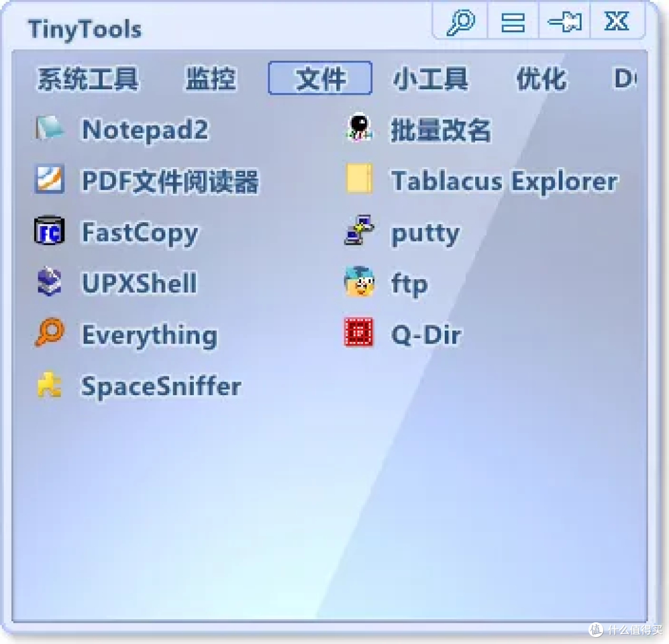The image size is (669, 644).
Task: Open Q-Dir text entry
Action: [426, 335]
